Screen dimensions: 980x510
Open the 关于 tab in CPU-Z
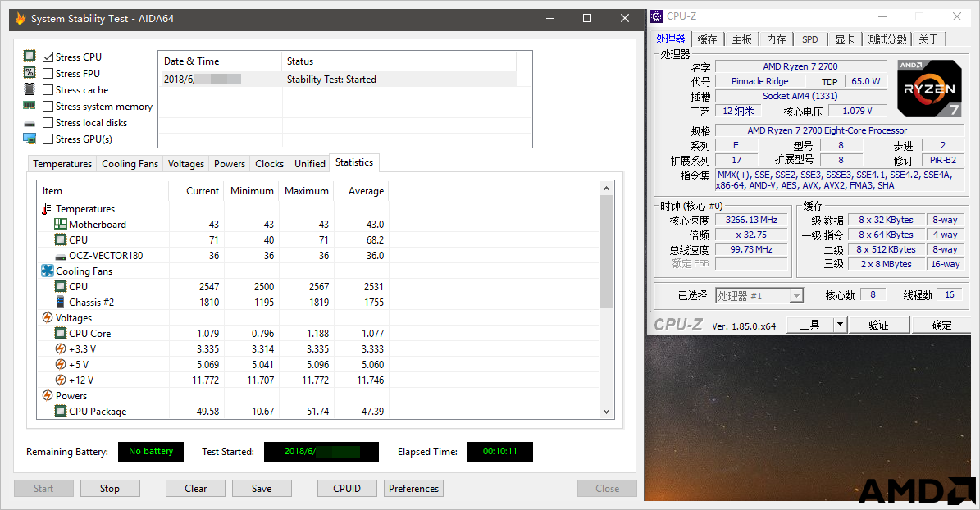coord(929,39)
